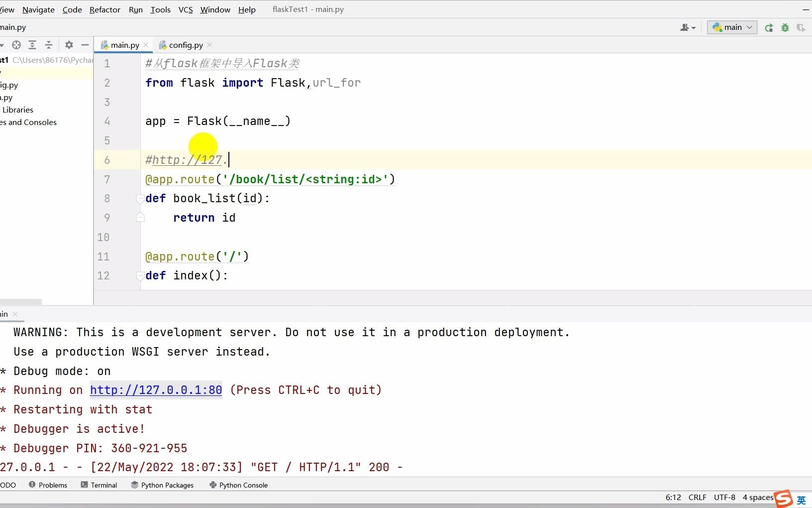Screen dimensions: 812x508
Task: Click the locate file target icon
Action: (x=16, y=45)
